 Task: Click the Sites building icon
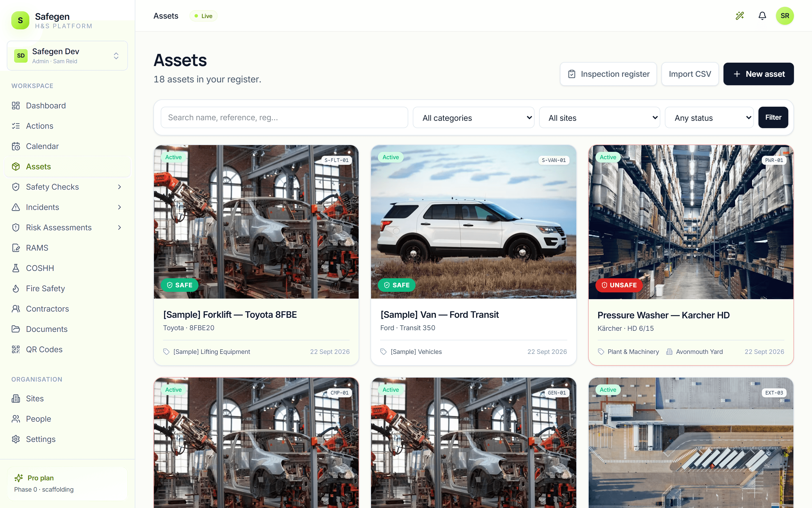point(16,398)
